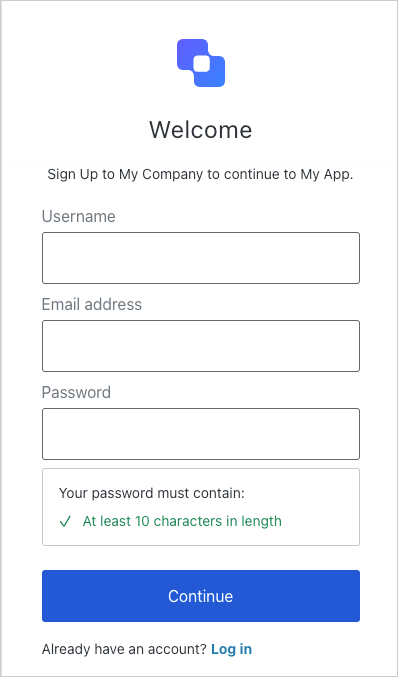
Task: Submit the form with Continue button
Action: (x=201, y=596)
